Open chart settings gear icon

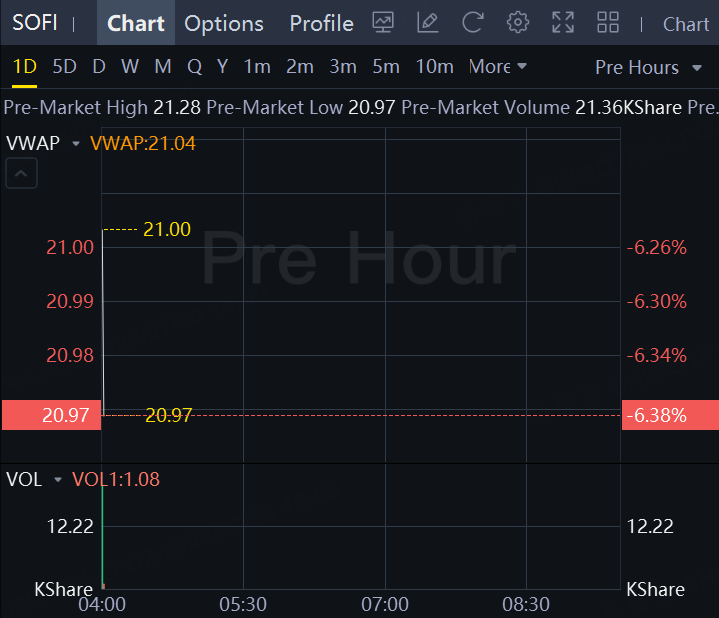pyautogui.click(x=518, y=22)
